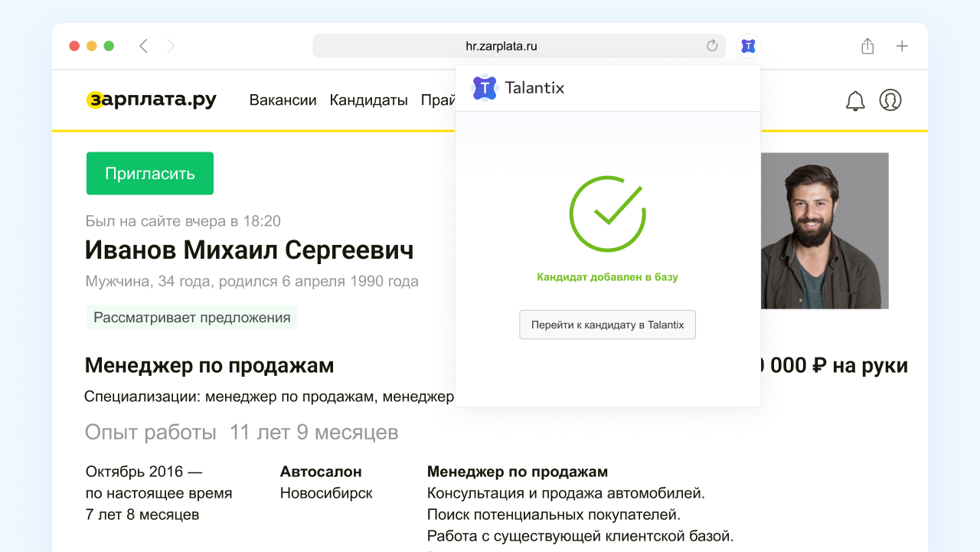Click the Поиск потенциальных покупателей line
This screenshot has width=980, height=552.
tap(554, 514)
